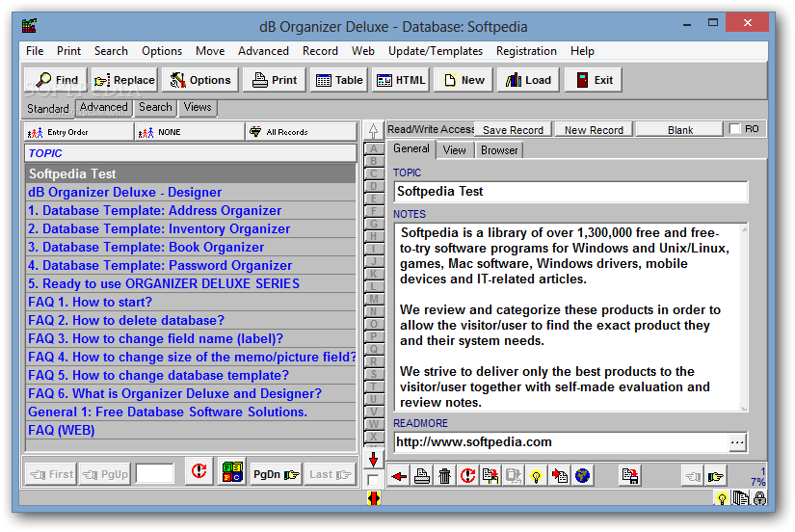The width and height of the screenshot is (795, 532).
Task: Click the copy record document icon
Action: coord(490,476)
